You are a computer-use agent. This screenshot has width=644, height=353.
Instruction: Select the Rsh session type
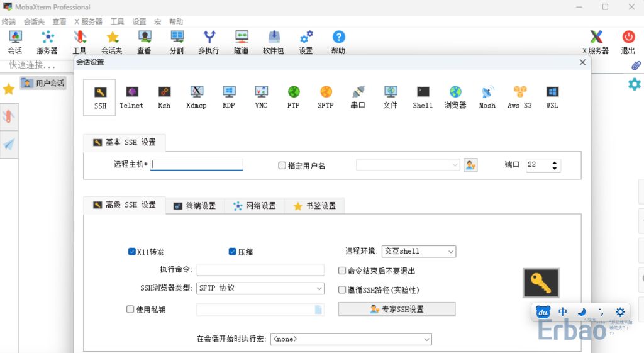point(164,98)
